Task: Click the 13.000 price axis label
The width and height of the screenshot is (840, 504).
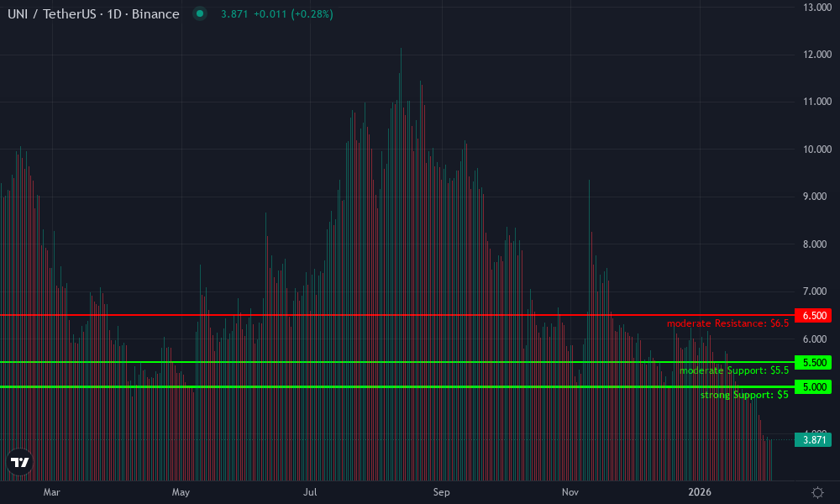Action: [x=817, y=7]
